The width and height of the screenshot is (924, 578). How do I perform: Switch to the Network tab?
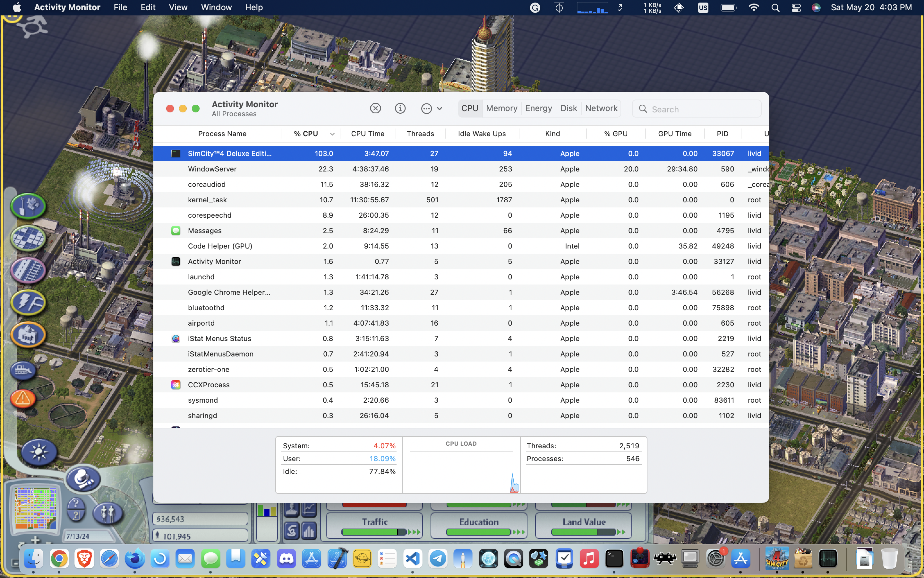601,109
